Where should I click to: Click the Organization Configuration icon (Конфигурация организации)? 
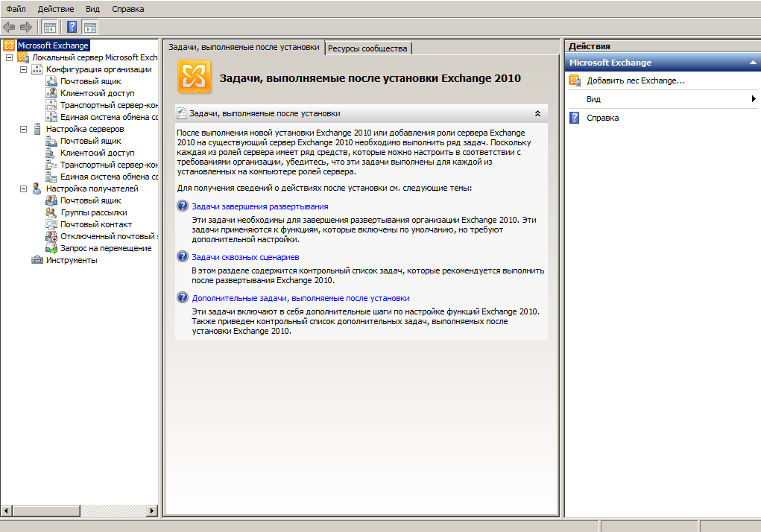[37, 69]
